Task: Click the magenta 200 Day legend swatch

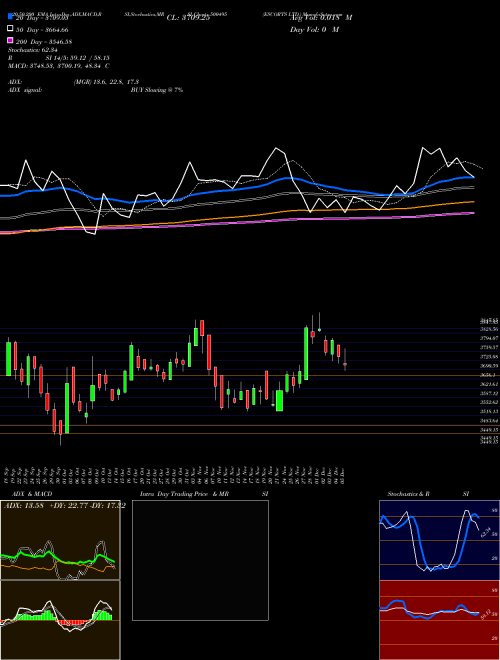Action: [x=10, y=40]
